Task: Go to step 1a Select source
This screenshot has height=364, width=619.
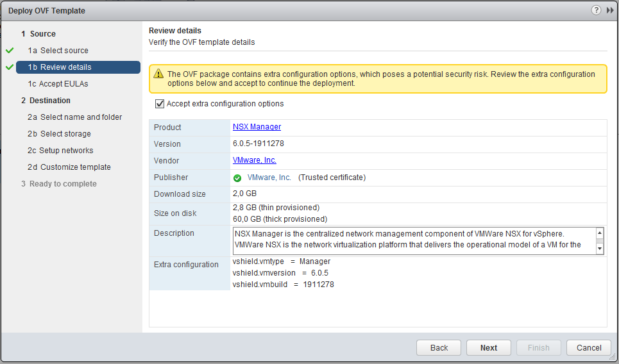Action: pyautogui.click(x=58, y=51)
